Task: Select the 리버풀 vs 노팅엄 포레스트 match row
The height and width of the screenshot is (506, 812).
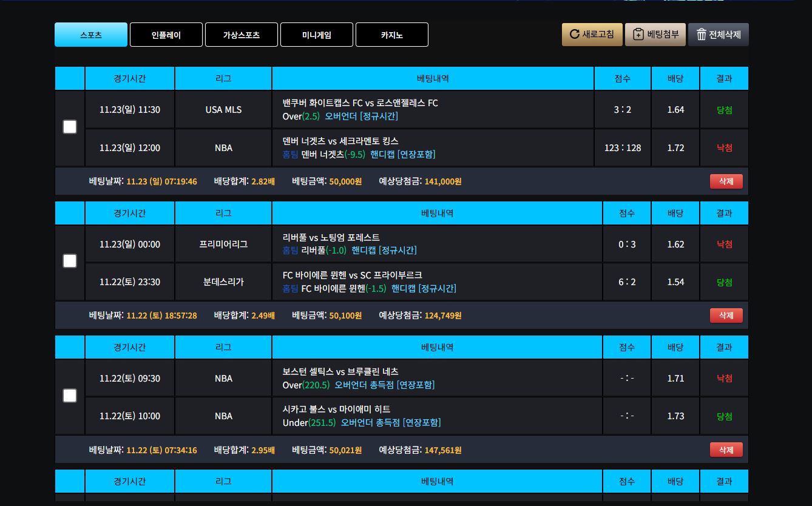Action: coord(331,237)
